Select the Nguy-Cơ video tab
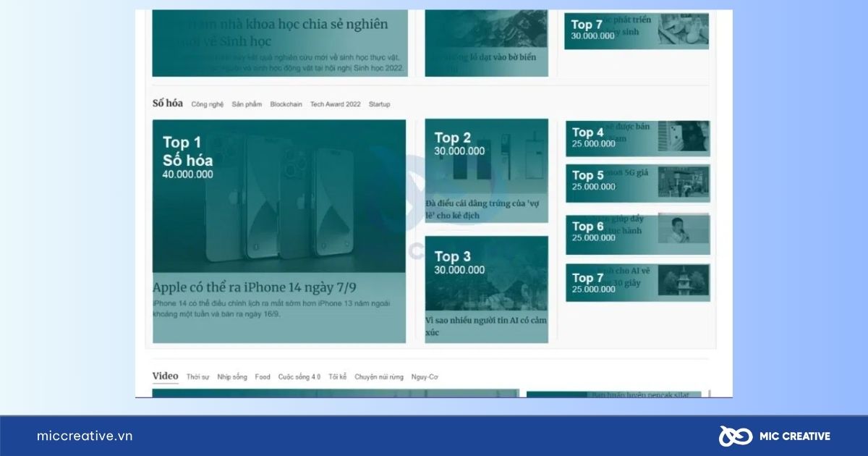Screen dimensions: 868x456 425,377
